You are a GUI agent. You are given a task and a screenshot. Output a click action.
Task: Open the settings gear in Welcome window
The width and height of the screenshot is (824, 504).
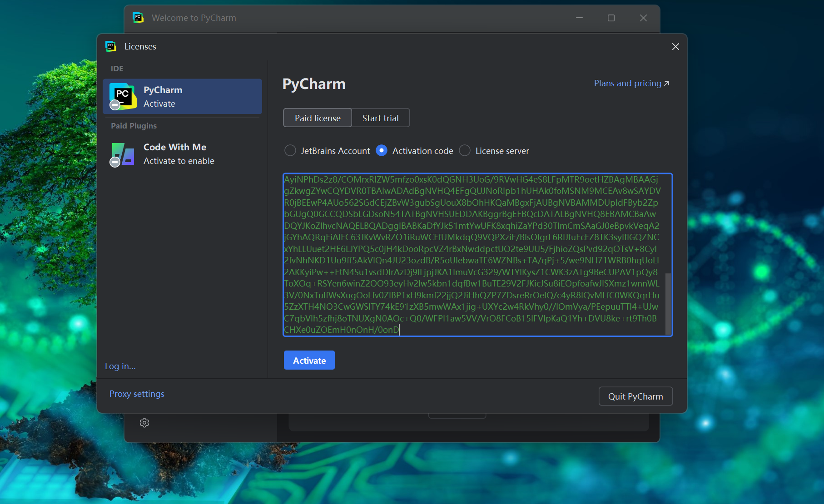point(144,423)
